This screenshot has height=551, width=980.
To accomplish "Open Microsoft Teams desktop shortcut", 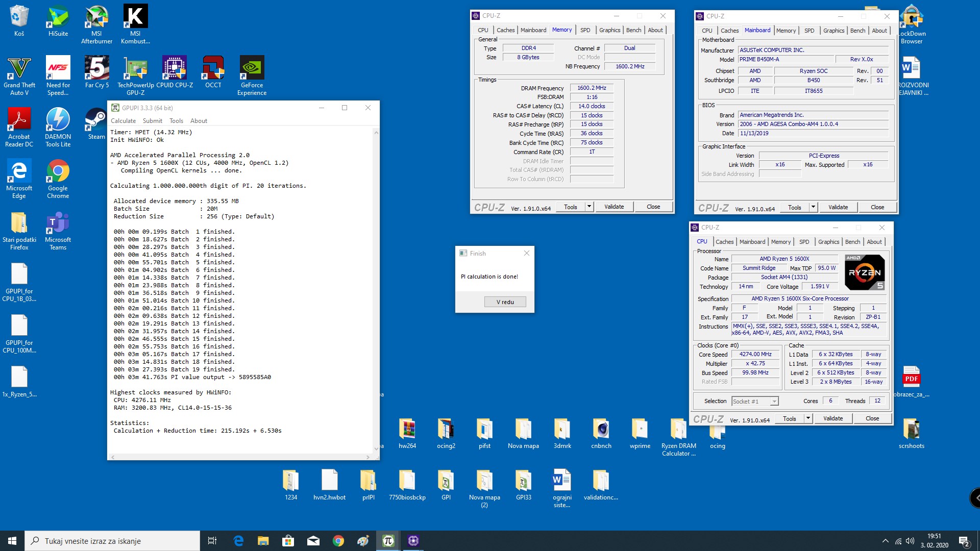I will point(58,230).
